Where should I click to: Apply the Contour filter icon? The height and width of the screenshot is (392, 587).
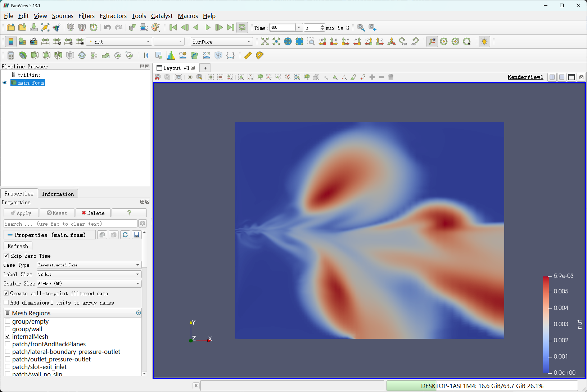23,55
